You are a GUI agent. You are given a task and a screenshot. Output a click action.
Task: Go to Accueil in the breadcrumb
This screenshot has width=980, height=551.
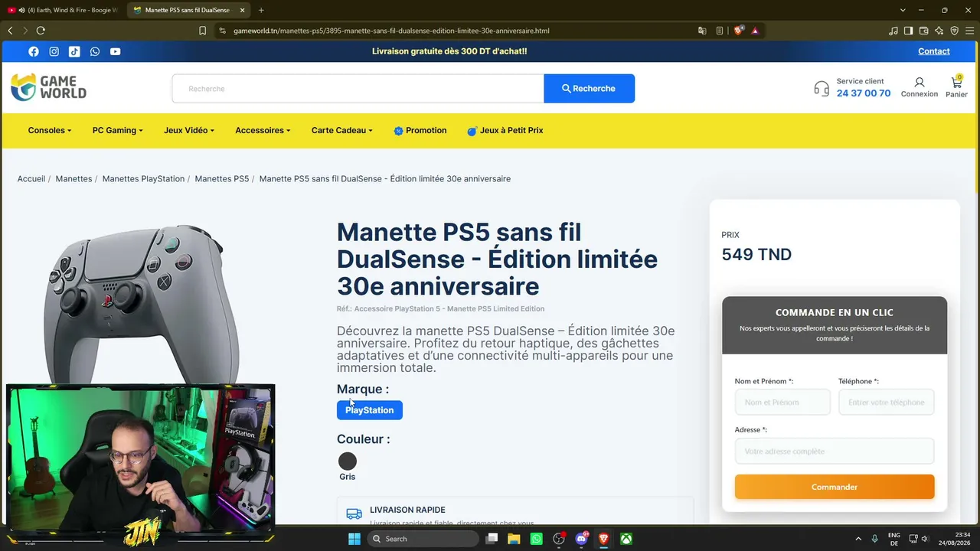click(31, 179)
